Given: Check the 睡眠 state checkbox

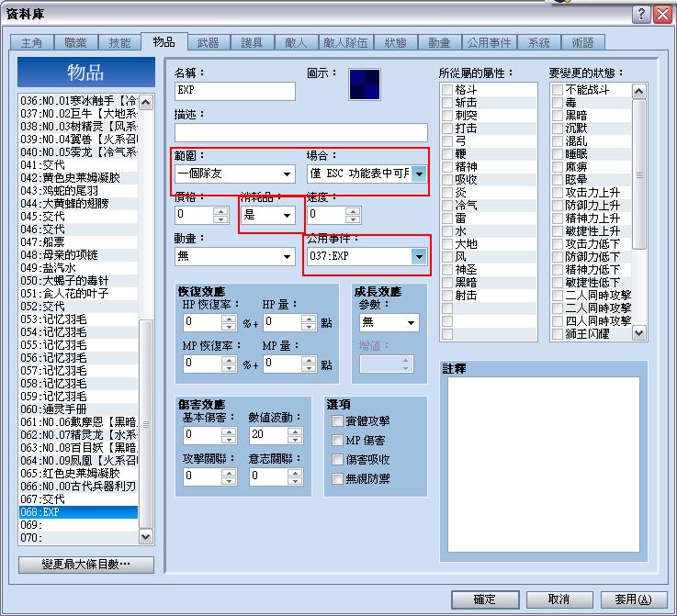Looking at the screenshot, I should coord(558,154).
